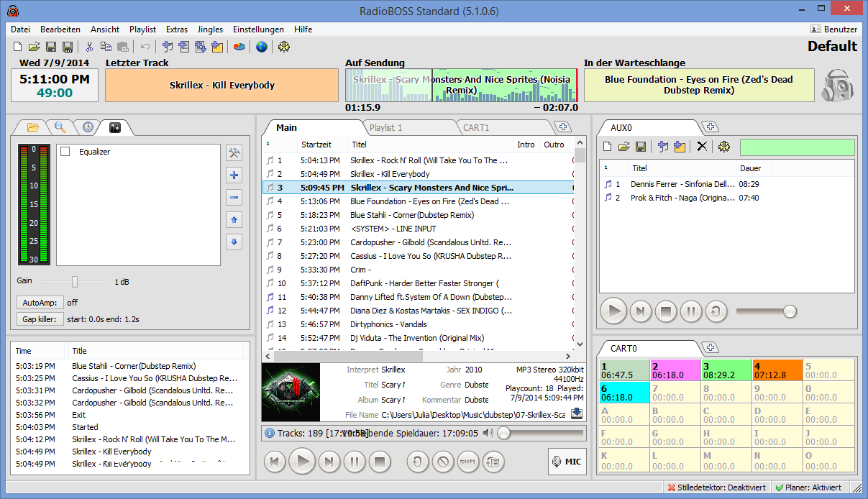Click the Startzeit column header
The height and width of the screenshot is (499, 868).
click(323, 145)
